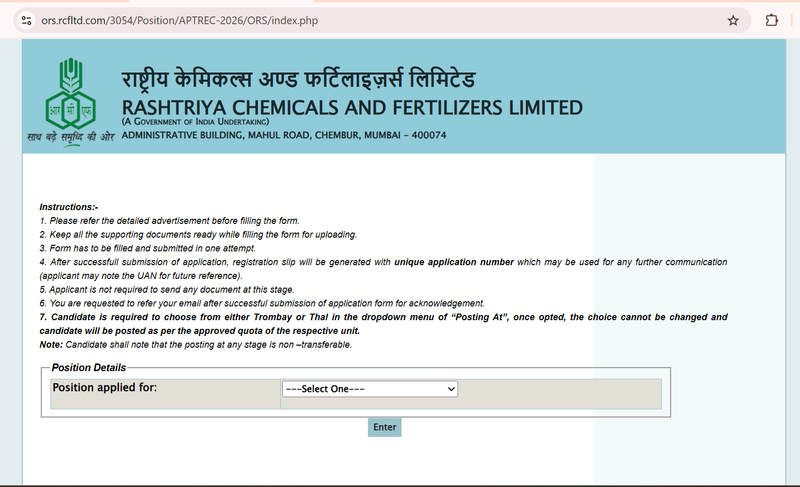The height and width of the screenshot is (487, 800).
Task: Click the Hindi company name heading
Action: 298,80
